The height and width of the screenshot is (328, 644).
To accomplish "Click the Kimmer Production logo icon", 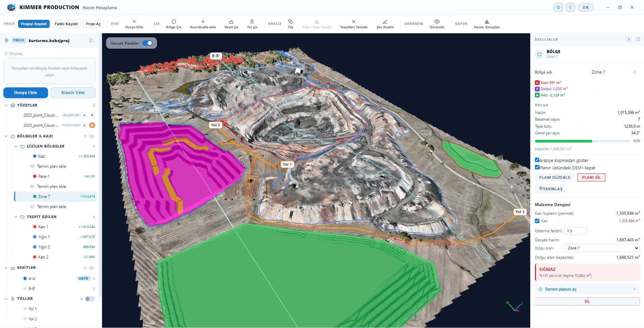I will tap(11, 7).
